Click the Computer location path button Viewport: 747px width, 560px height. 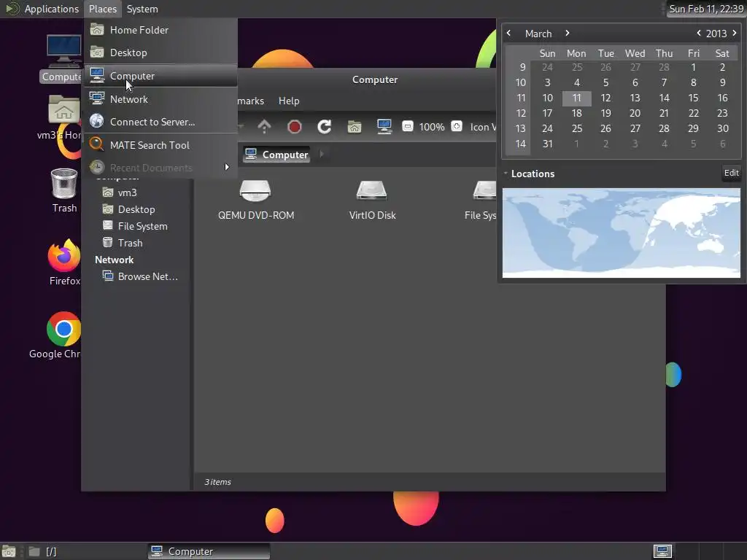(x=276, y=155)
